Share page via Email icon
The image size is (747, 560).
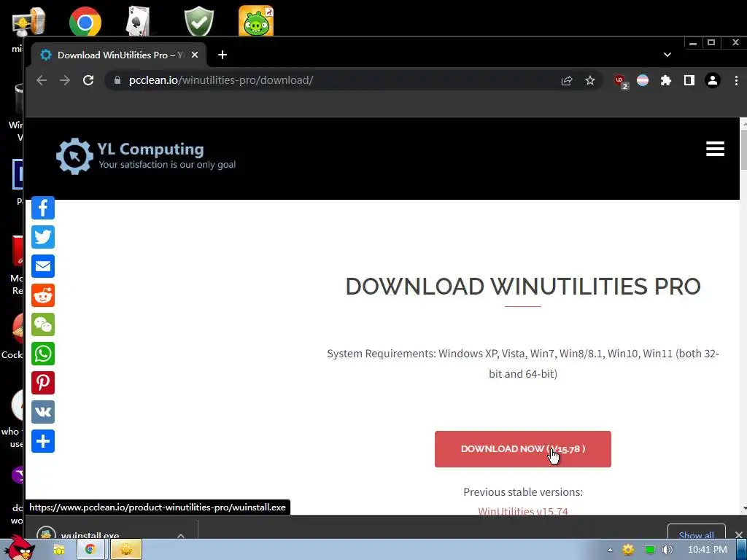point(43,266)
